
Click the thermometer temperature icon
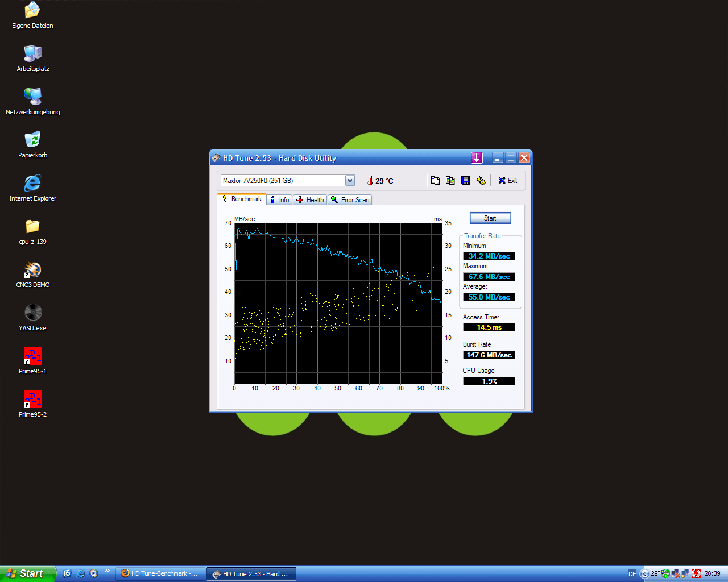(x=370, y=181)
